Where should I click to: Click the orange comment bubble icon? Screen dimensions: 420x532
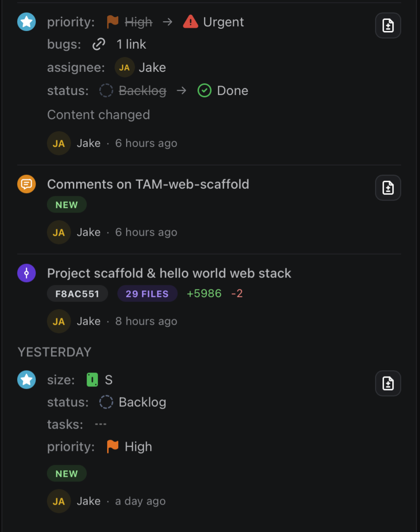click(x=26, y=184)
